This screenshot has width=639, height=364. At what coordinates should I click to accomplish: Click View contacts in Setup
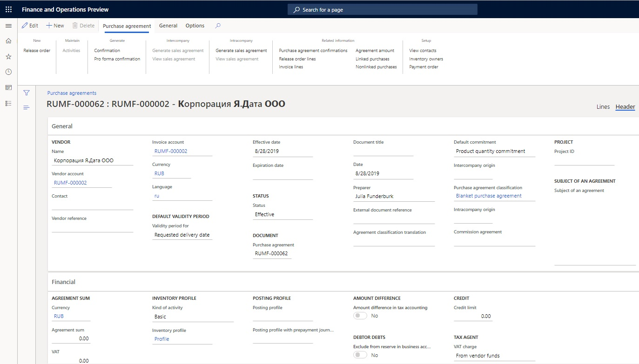(423, 51)
